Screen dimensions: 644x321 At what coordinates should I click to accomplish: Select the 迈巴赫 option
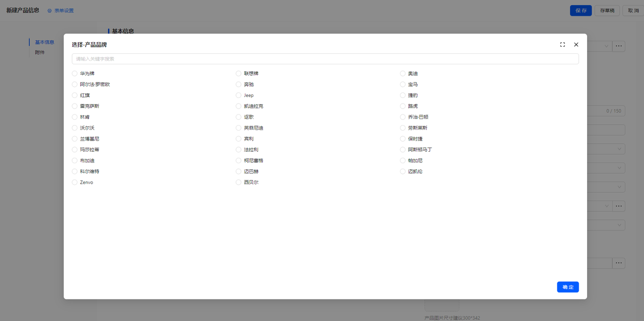coord(239,171)
